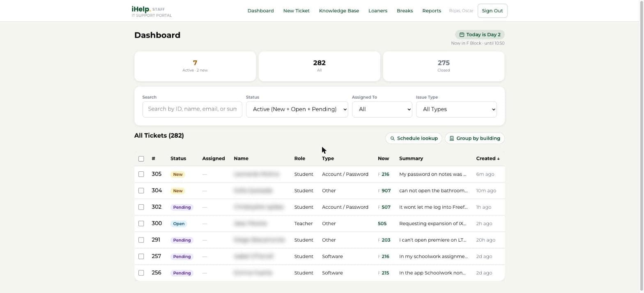
Task: Click room 907 in ticket 304 row
Action: 386,191
